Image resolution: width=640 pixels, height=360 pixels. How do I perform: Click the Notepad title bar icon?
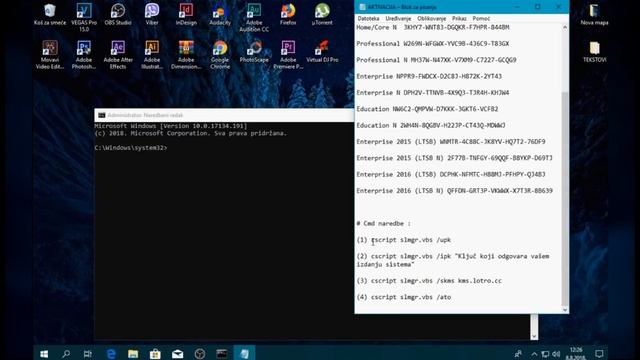[362, 7]
